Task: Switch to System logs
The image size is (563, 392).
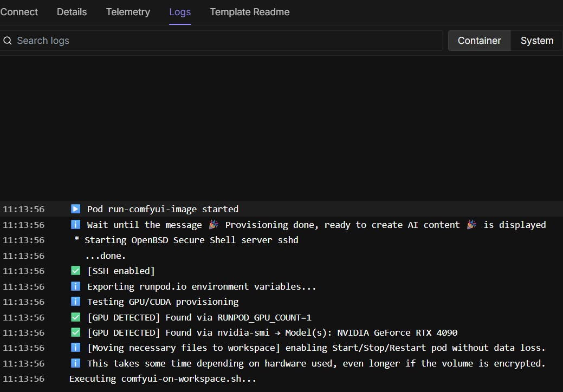Action: 537,41
